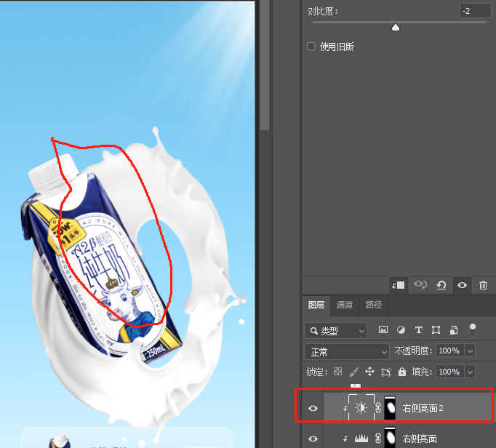Select layer mask thumbnail of 右侧亮面2
Screen dimensions: 496x448
click(x=390, y=408)
